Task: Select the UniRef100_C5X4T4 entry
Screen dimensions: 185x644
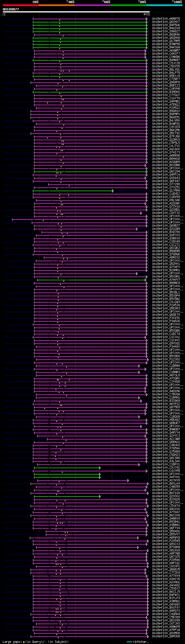Action: [166, 506]
